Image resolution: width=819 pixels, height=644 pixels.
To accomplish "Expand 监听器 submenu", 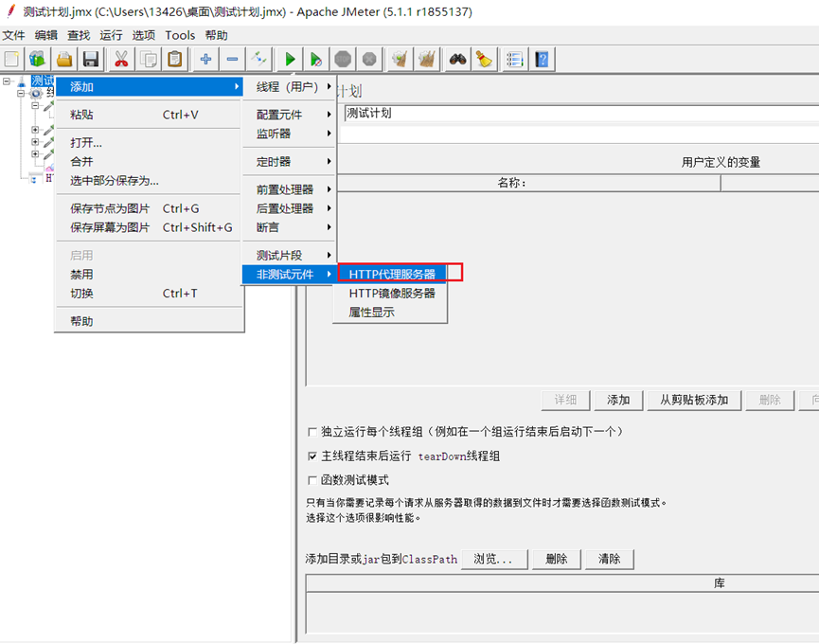I will (290, 134).
